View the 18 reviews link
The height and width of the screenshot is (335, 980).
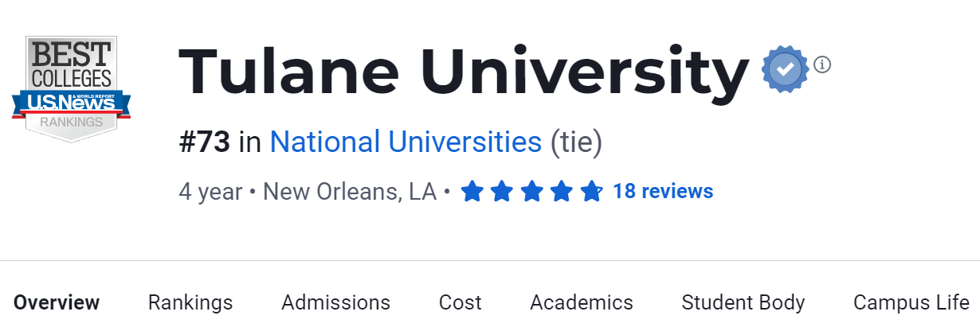(x=663, y=192)
